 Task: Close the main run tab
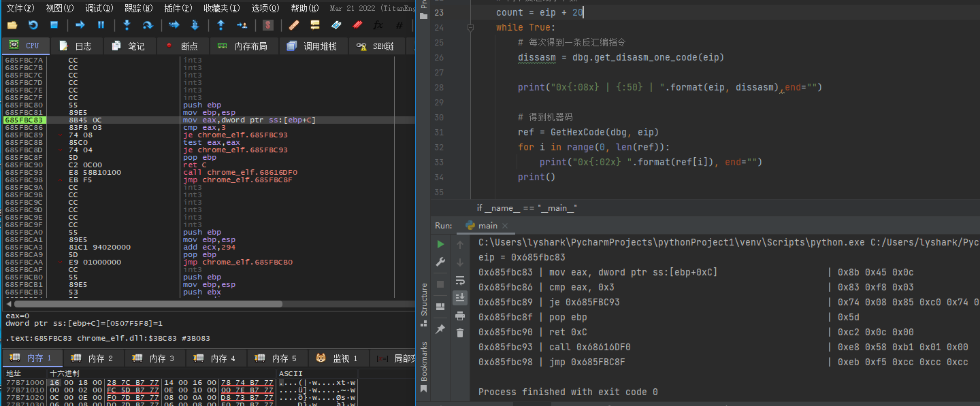click(x=506, y=226)
